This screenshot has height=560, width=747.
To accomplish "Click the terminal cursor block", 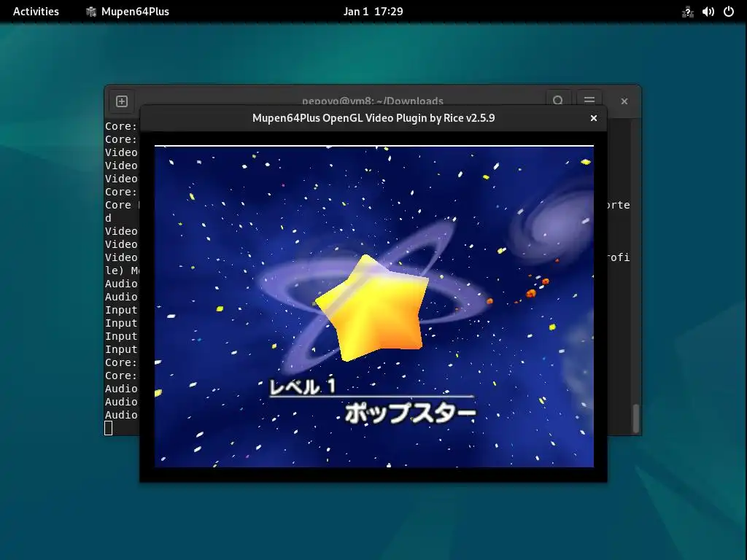I will [x=109, y=428].
